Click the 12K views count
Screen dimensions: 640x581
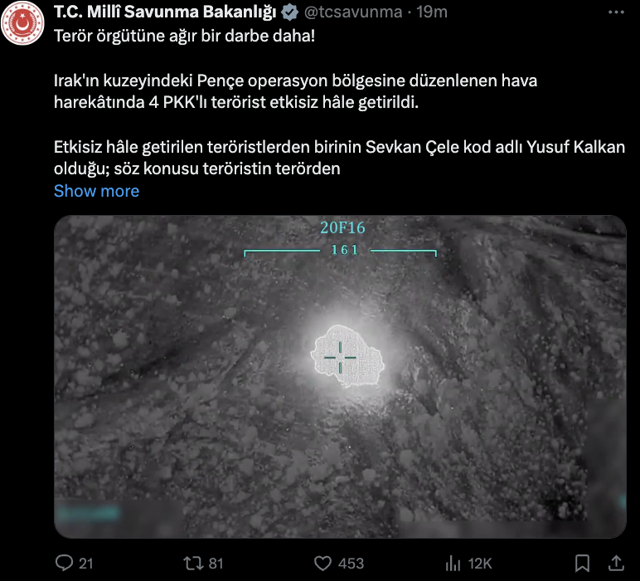[x=479, y=563]
